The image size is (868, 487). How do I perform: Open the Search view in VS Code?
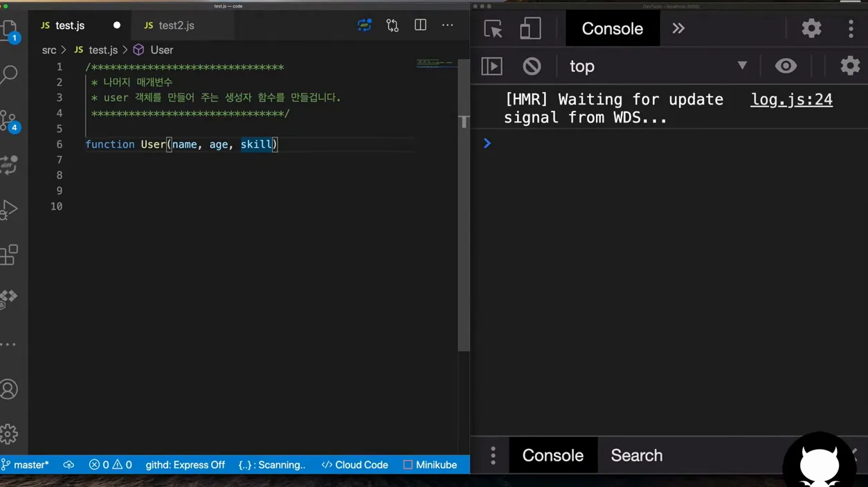tap(9, 74)
